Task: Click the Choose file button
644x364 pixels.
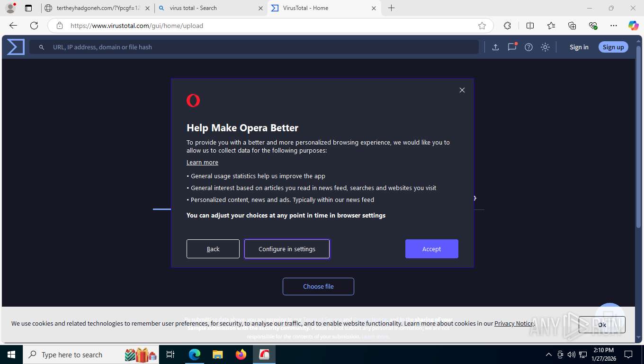Action: [318, 286]
